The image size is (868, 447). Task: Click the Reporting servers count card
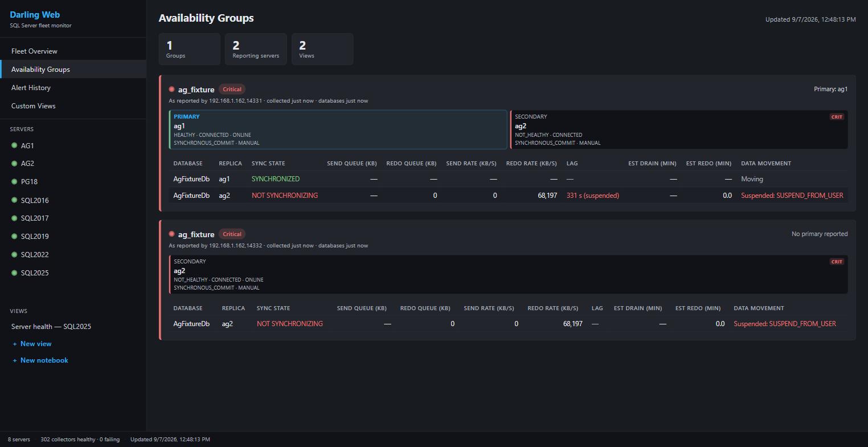point(256,49)
